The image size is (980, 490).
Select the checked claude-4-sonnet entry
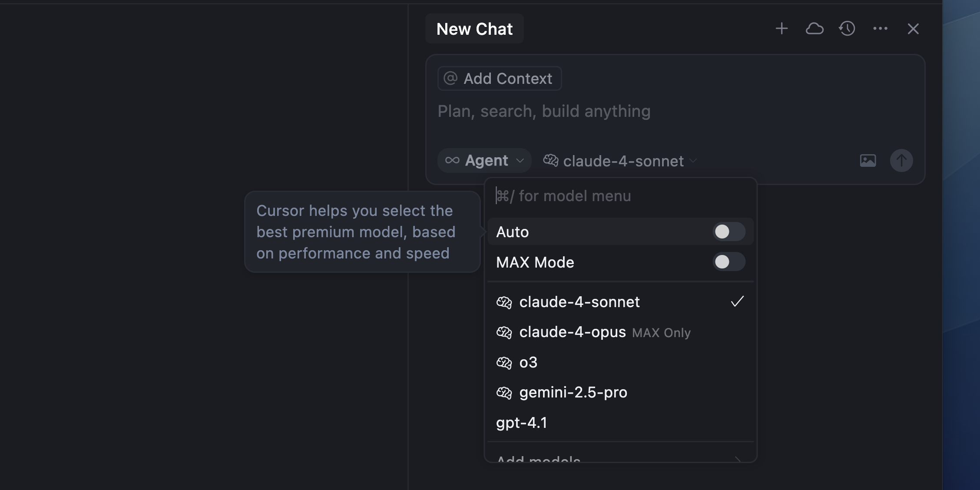(579, 302)
